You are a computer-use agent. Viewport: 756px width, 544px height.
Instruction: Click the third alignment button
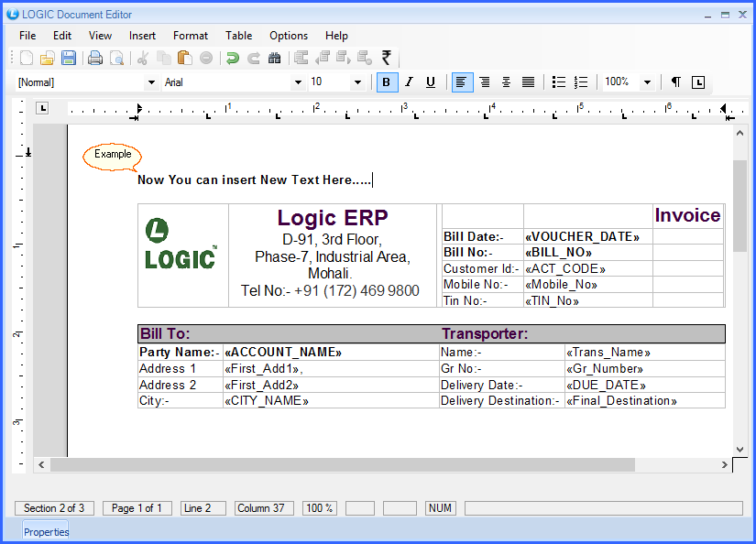506,82
